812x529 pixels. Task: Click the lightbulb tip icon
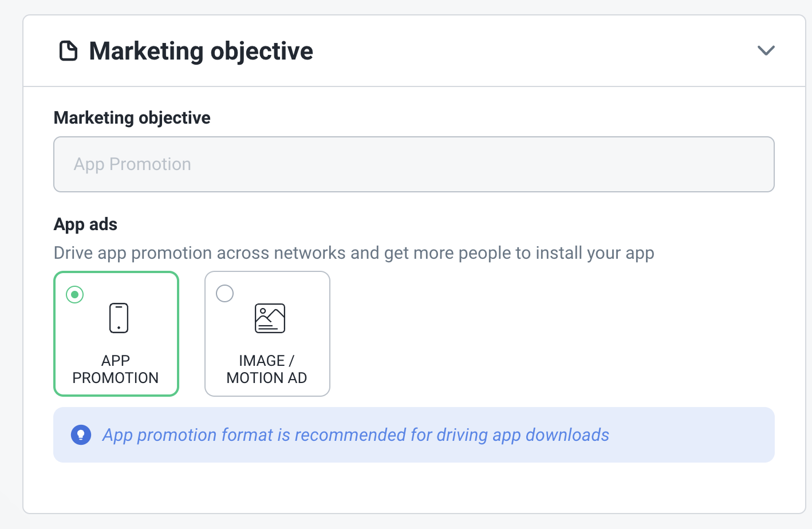81,435
